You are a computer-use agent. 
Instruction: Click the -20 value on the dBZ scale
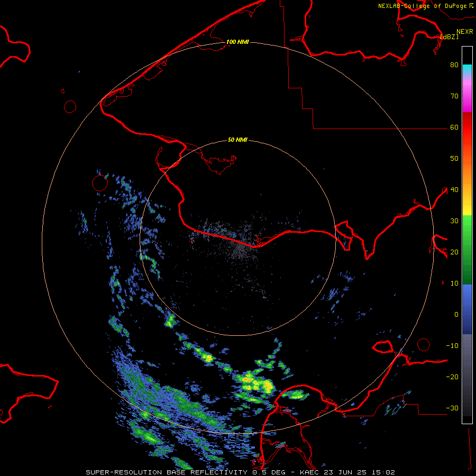pyautogui.click(x=452, y=377)
